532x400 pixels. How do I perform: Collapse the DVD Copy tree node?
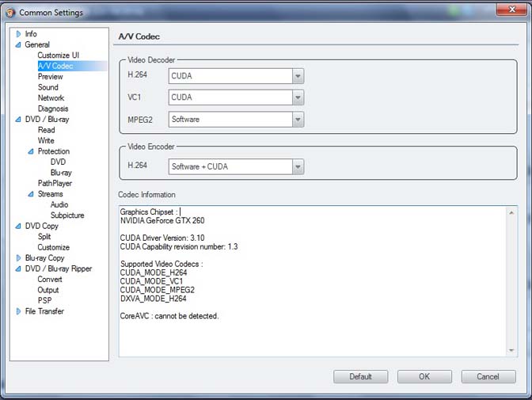[18, 227]
